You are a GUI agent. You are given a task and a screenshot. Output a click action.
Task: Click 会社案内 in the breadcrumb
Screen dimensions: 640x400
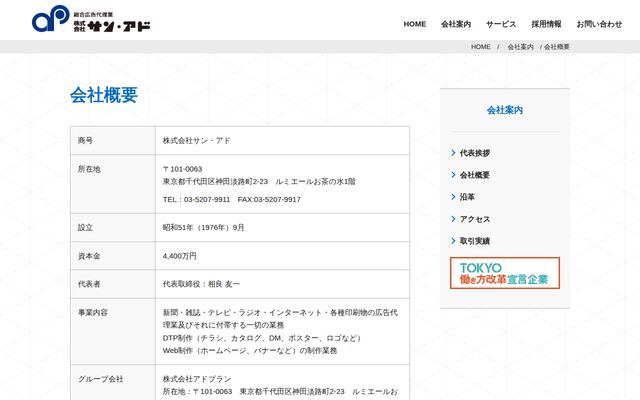tap(520, 47)
